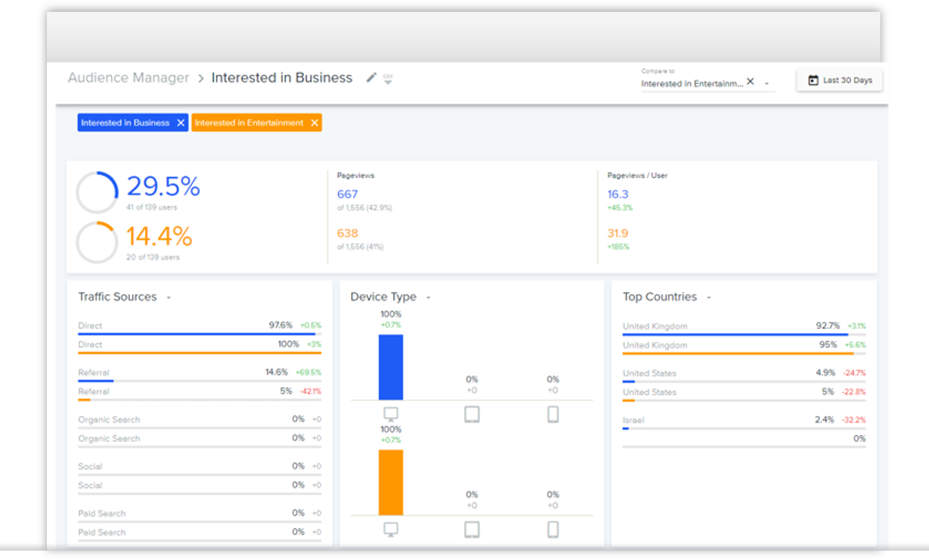The image size is (929, 560).
Task: Remove the blue Interested in Business chip
Action: [181, 123]
